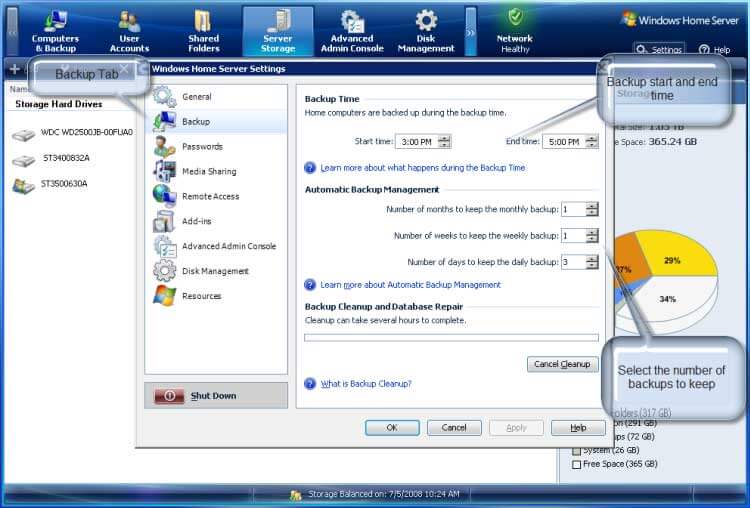Screen dimensions: 750x508
Task: Open Settings in the top-right toolbar
Action: click(659, 49)
